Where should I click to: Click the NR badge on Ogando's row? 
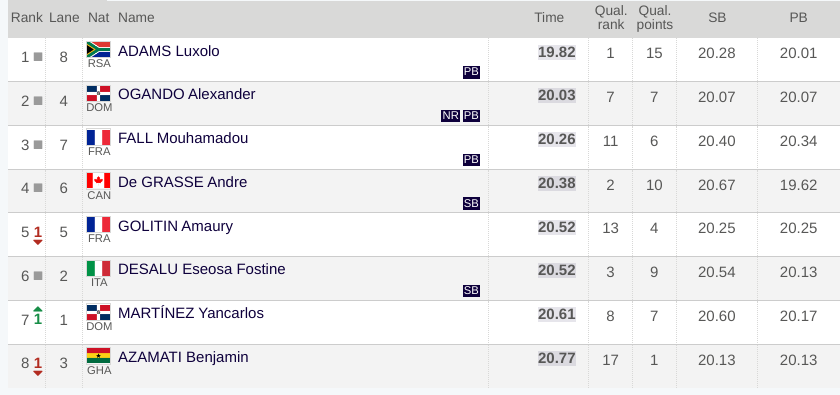[451, 116]
